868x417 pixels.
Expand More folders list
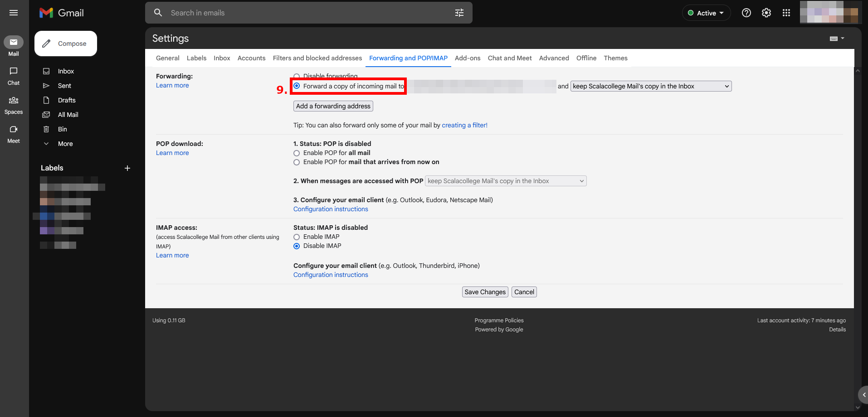pos(65,144)
